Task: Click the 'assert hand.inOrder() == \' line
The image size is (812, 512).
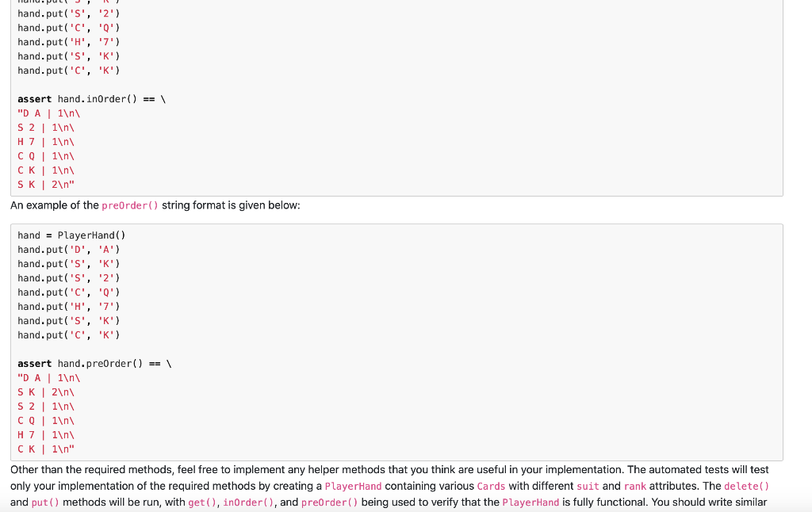Action: pos(92,99)
